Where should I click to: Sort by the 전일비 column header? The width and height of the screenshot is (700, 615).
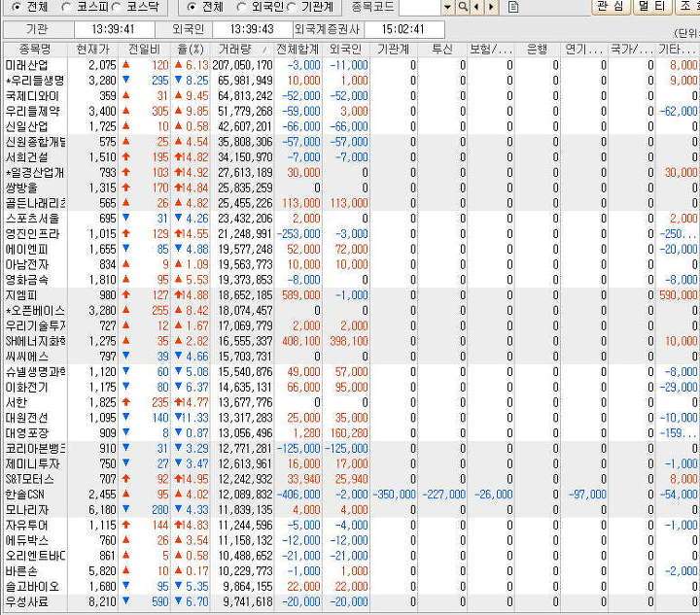coord(144,49)
